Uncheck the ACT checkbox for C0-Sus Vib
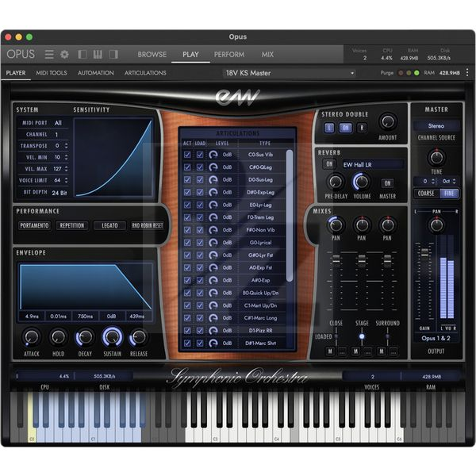Viewport: 476px width, 476px height. [x=187, y=155]
